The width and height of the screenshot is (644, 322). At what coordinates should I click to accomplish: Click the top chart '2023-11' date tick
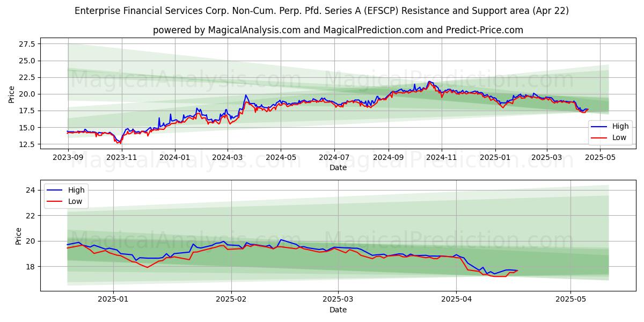122,158
